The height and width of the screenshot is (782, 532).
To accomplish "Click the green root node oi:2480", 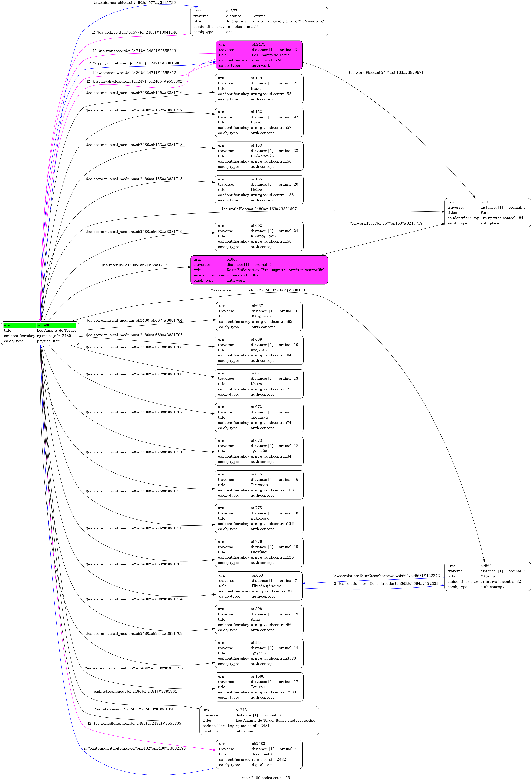I will pyautogui.click(x=40, y=333).
